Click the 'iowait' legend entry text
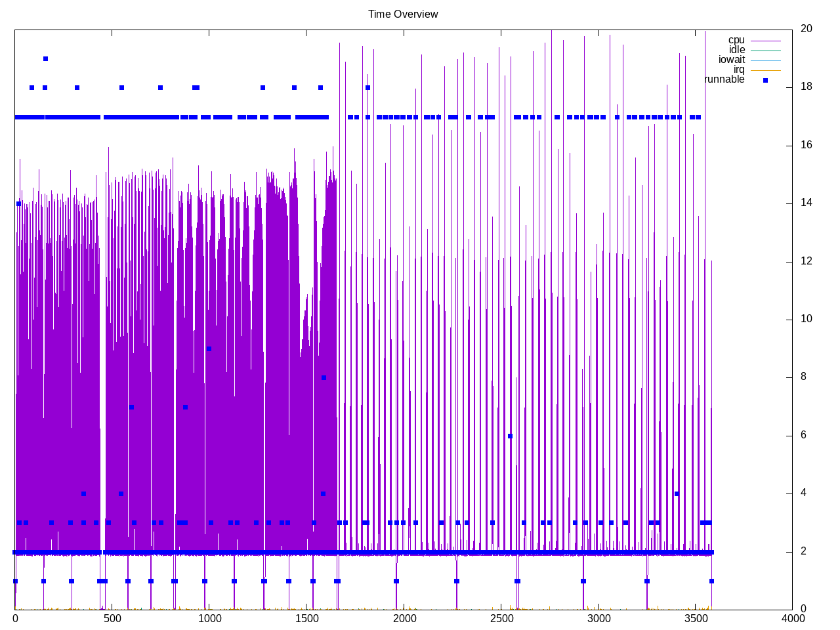The width and height of the screenshot is (840, 630). [732, 60]
